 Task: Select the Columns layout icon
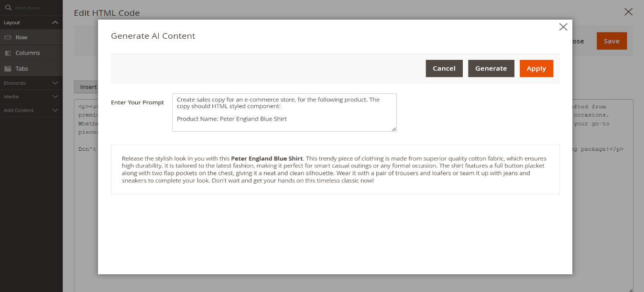pos(8,53)
